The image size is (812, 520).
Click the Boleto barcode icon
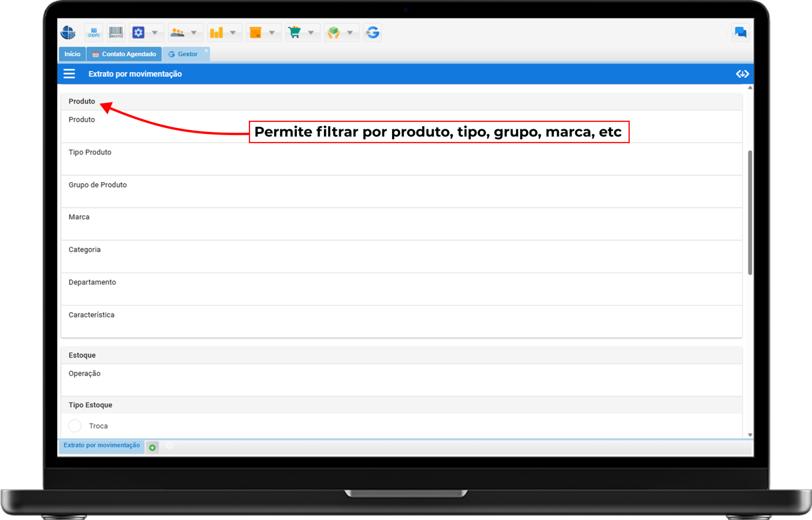tap(116, 32)
